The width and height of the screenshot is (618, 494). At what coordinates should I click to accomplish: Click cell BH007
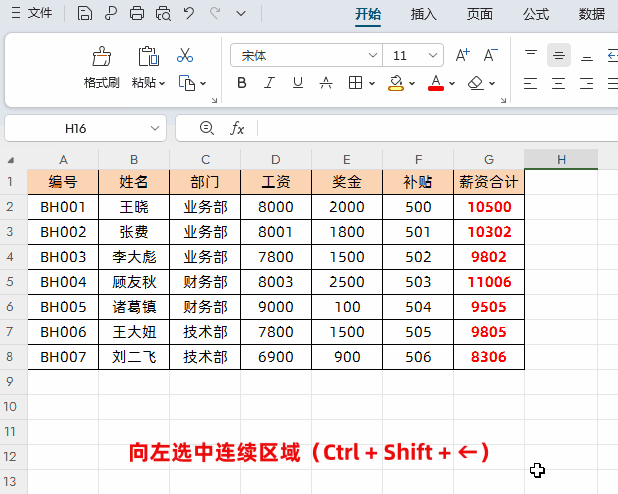pos(63,357)
